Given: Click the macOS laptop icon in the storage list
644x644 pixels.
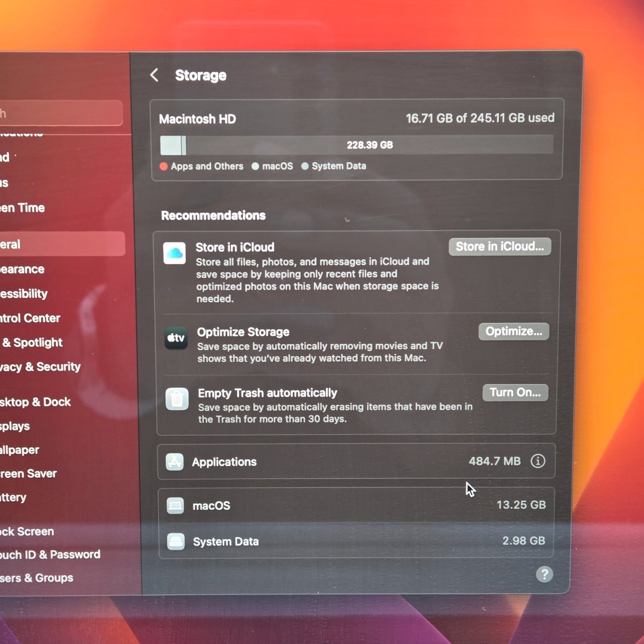Looking at the screenshot, I should pos(175,506).
